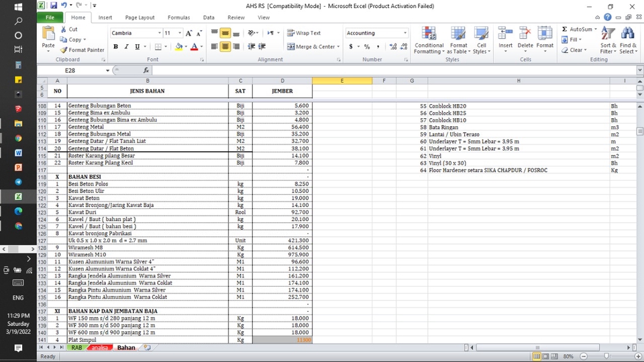
Task: Toggle Align Text Left
Action: tap(215, 46)
